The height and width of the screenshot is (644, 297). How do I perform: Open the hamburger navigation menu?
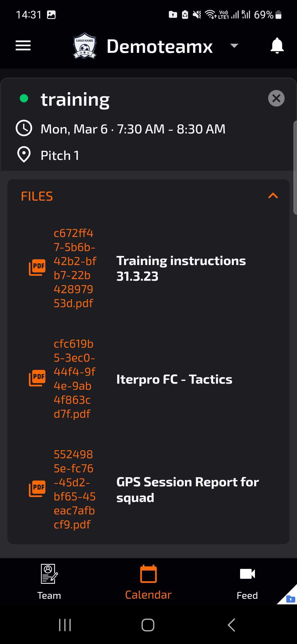coord(23,46)
